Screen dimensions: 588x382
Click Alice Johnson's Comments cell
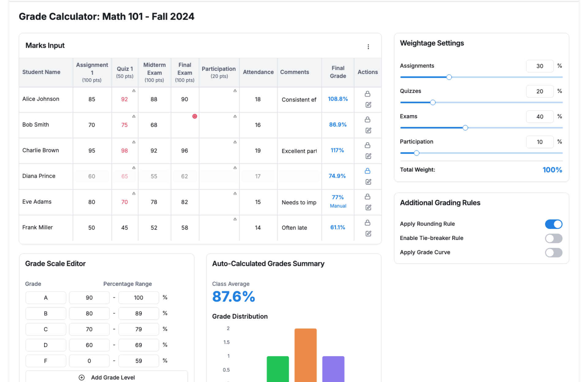click(299, 99)
